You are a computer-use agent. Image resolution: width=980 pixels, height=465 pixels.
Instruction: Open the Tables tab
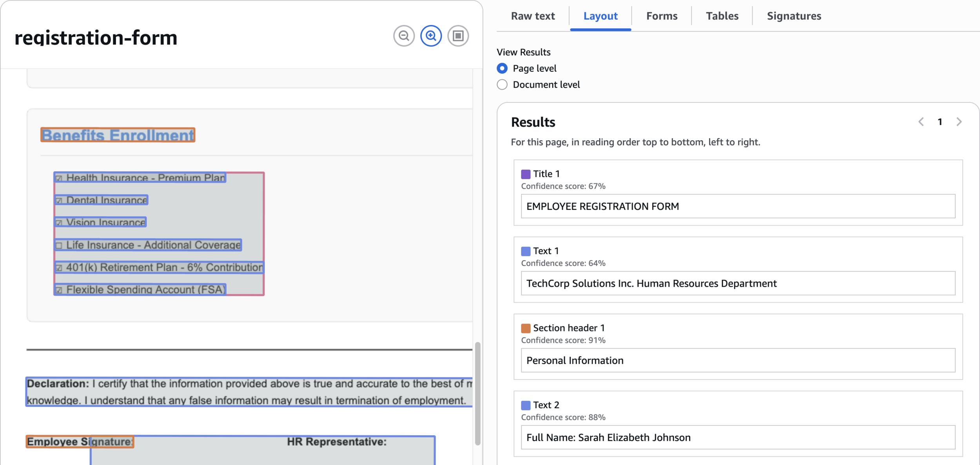[722, 16]
